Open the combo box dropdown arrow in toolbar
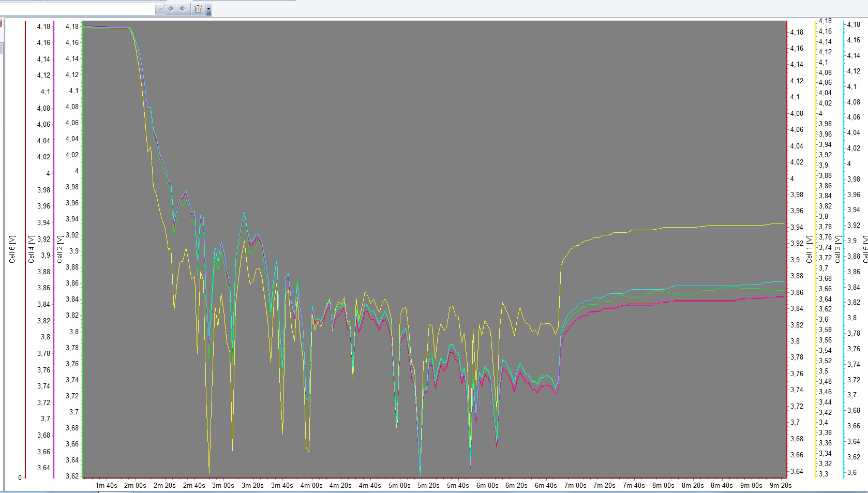Screen dimensions: 868x493 159,9
